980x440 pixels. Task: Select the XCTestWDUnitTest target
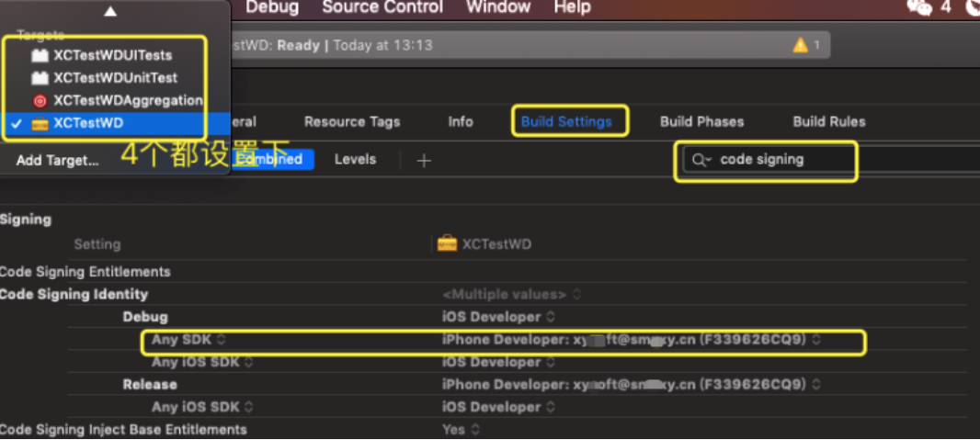(x=115, y=78)
